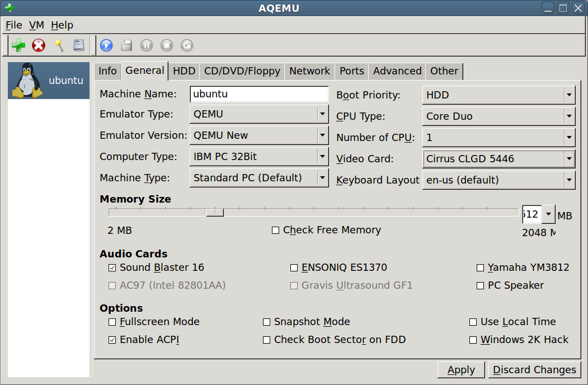Open the Boot Priority dropdown
This screenshot has height=385, width=588.
[498, 95]
